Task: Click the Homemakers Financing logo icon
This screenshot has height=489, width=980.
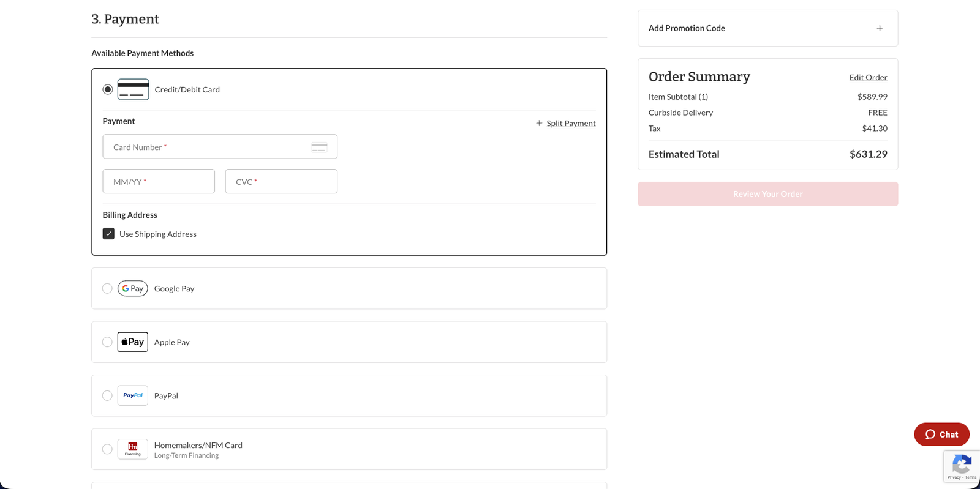Action: [x=133, y=449]
